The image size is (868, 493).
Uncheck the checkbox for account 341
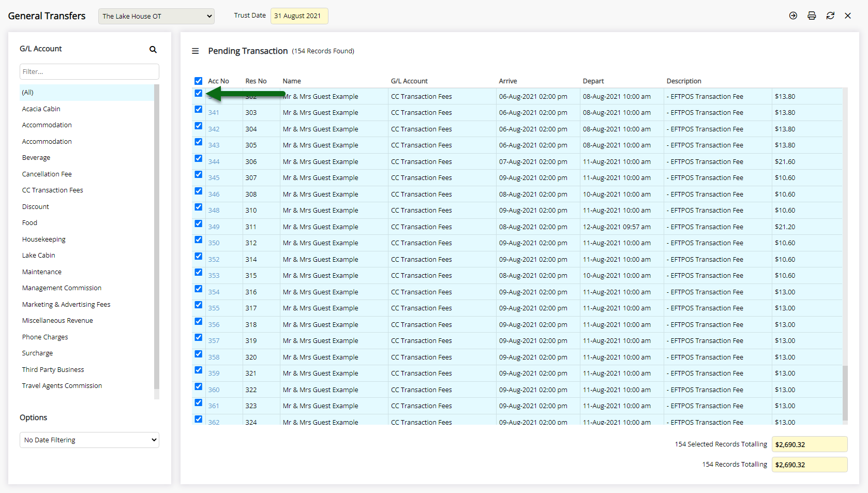[198, 109]
